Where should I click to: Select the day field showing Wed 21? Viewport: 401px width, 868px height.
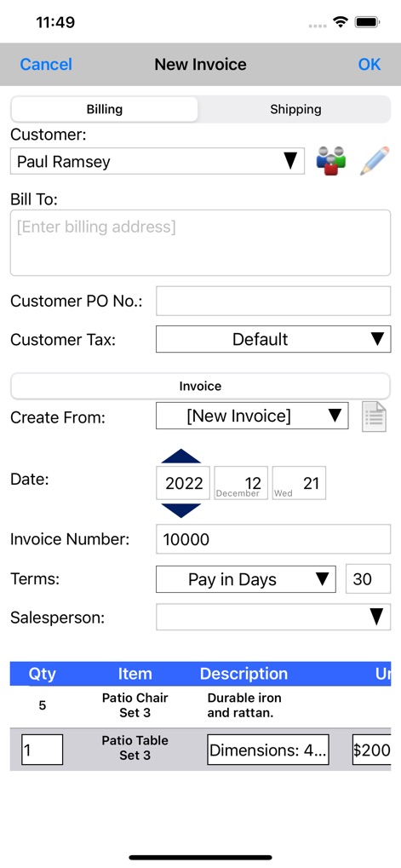(299, 483)
